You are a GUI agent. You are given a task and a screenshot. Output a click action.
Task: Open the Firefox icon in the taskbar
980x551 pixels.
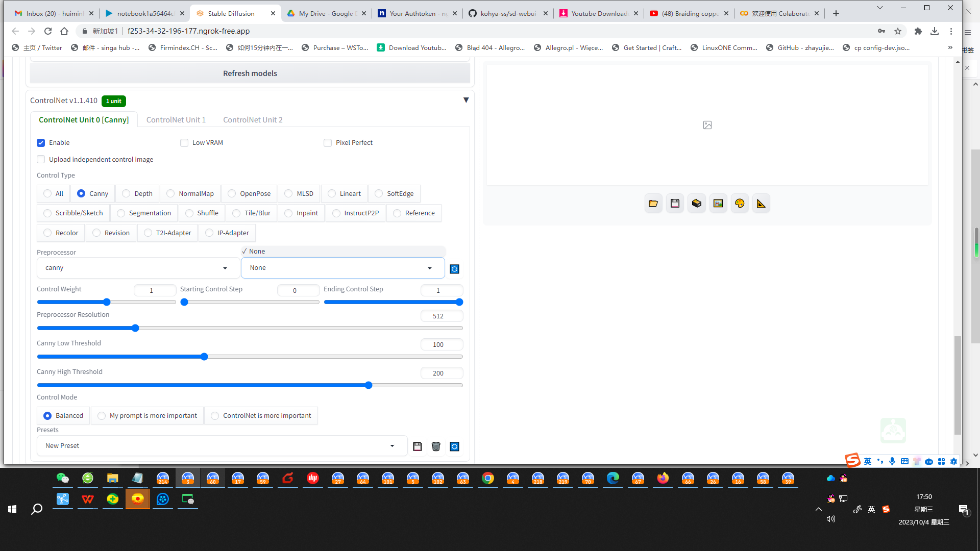tap(663, 480)
